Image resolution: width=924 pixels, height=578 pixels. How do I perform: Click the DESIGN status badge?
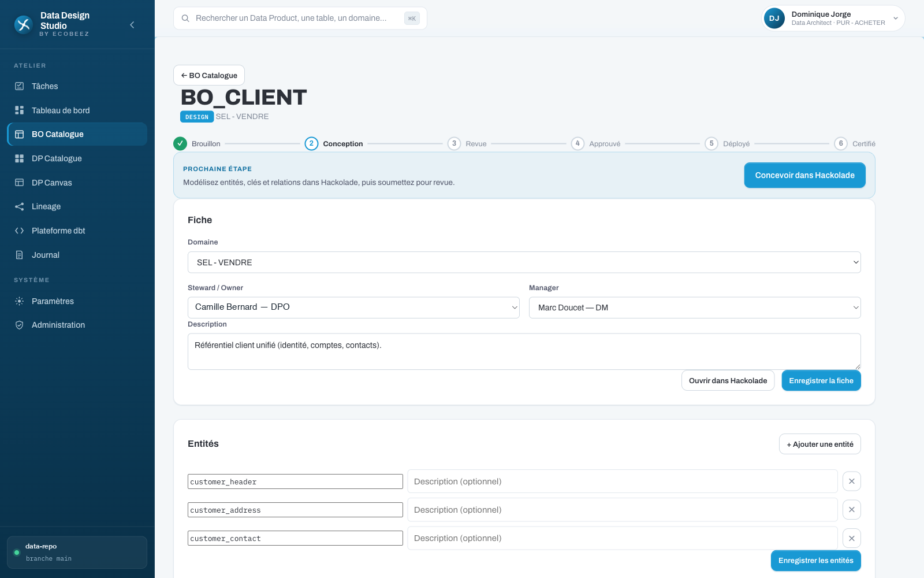(x=197, y=117)
